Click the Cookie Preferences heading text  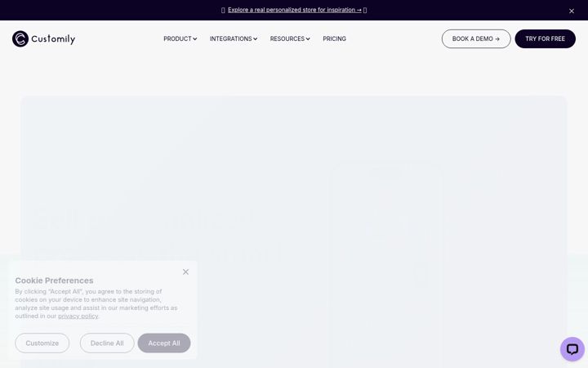pyautogui.click(x=54, y=280)
